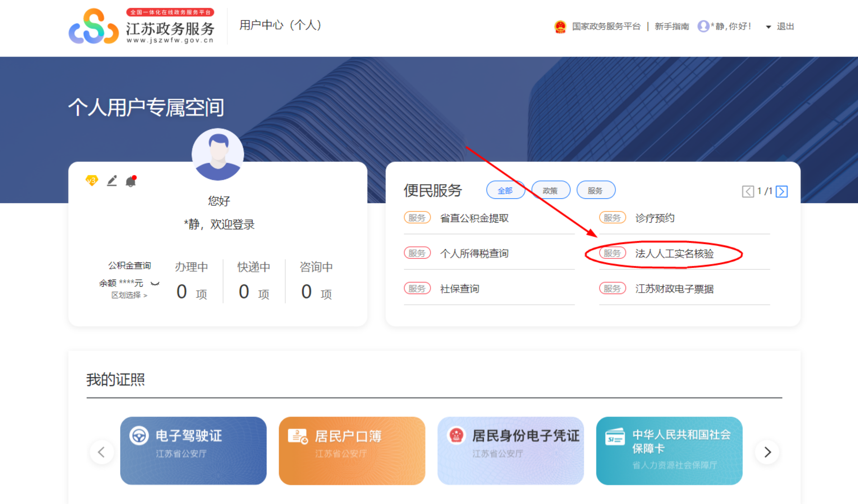The height and width of the screenshot is (504, 858).
Task: Select the 服务 filter tab
Action: point(595,190)
